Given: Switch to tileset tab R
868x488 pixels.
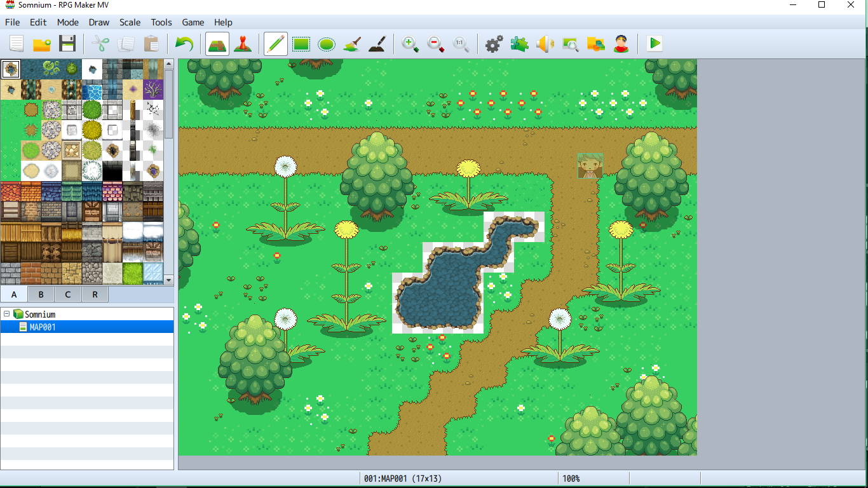Looking at the screenshot, I should click(x=95, y=294).
